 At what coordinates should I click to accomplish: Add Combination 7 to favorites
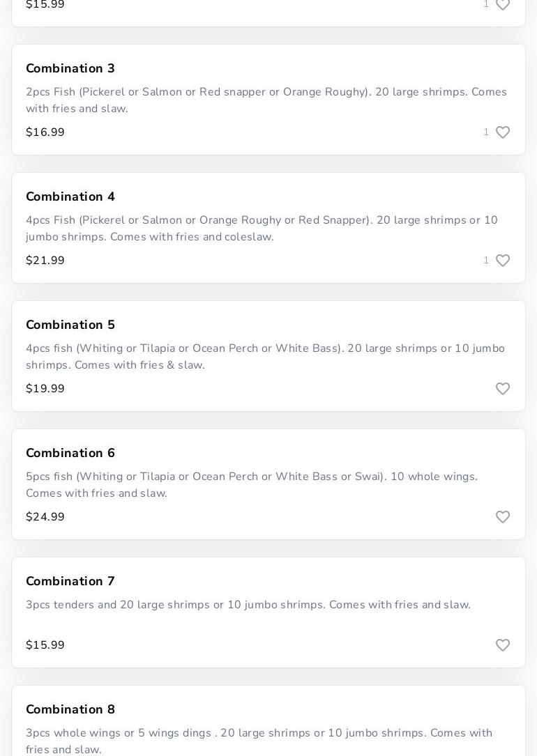click(x=502, y=645)
